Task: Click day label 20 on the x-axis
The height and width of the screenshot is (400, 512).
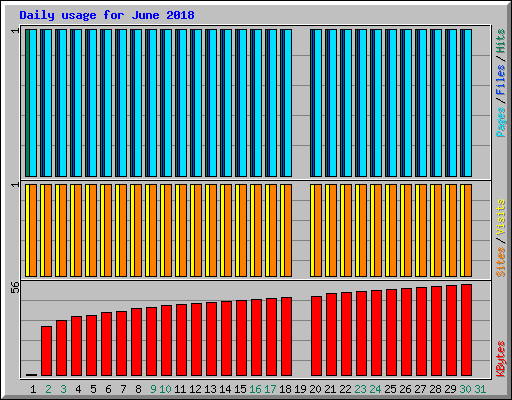Action: pos(315,389)
